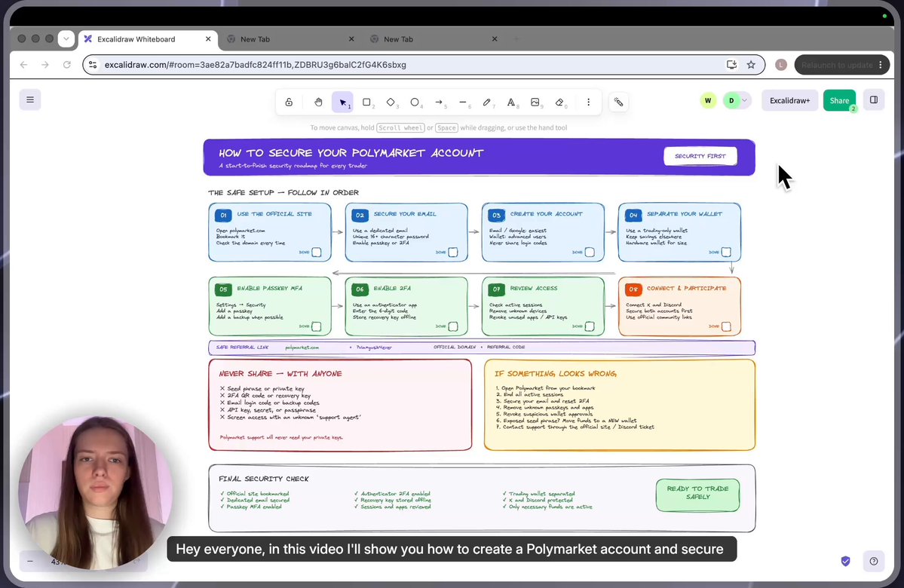The width and height of the screenshot is (904, 588).
Task: Close the Excalidraw Whiteboard tab
Action: [208, 39]
